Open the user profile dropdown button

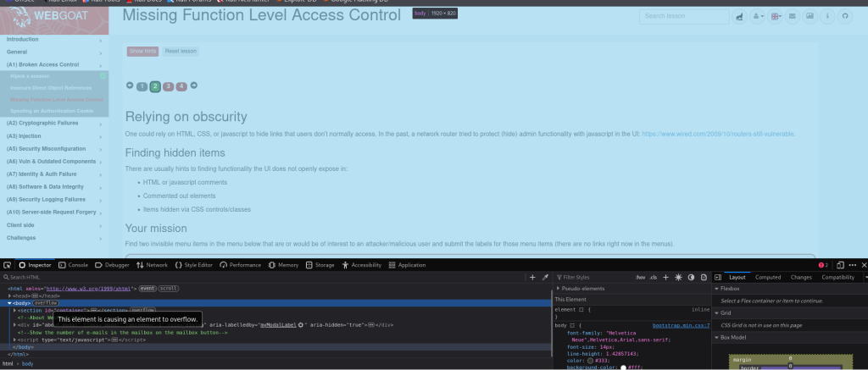coord(757,17)
